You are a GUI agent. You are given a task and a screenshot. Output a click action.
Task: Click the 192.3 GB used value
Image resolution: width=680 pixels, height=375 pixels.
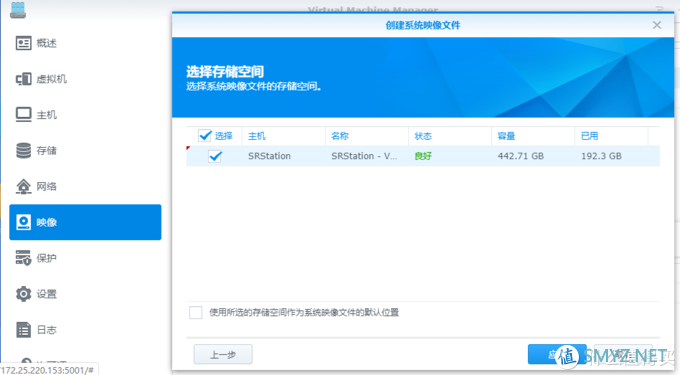[x=601, y=156]
